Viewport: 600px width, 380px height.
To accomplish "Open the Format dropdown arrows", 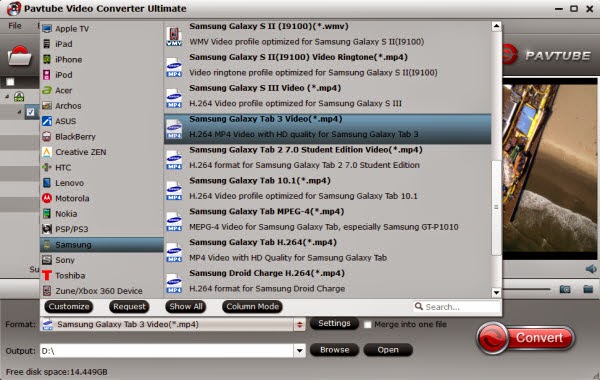I will tap(300, 325).
